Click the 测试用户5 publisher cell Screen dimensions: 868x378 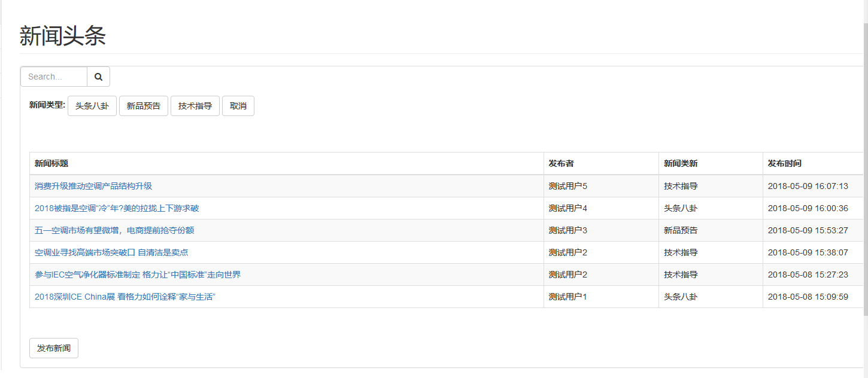[x=568, y=186]
